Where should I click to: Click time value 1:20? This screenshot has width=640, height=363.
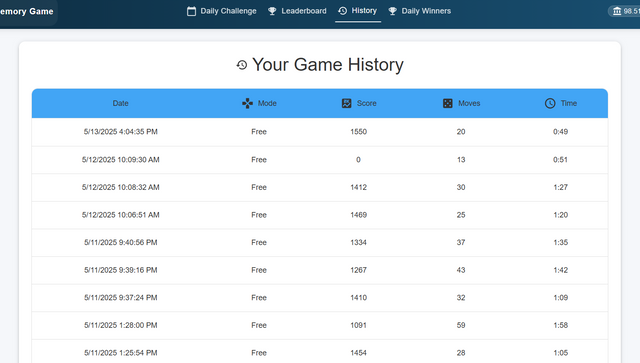(560, 215)
